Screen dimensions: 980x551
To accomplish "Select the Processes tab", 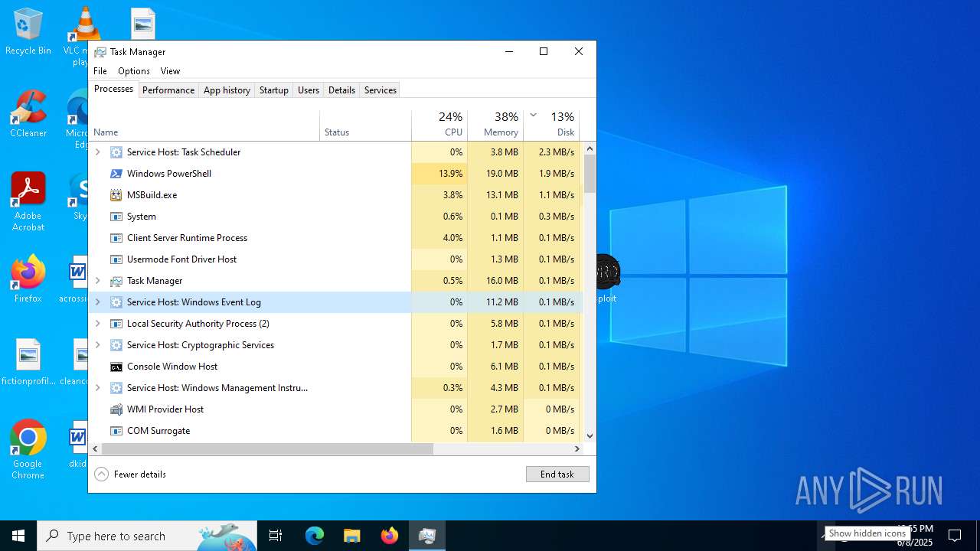I will (x=114, y=89).
